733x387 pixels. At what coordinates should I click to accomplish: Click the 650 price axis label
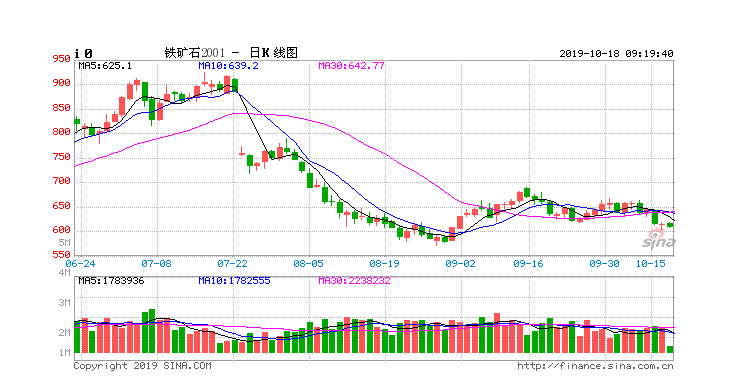point(61,206)
